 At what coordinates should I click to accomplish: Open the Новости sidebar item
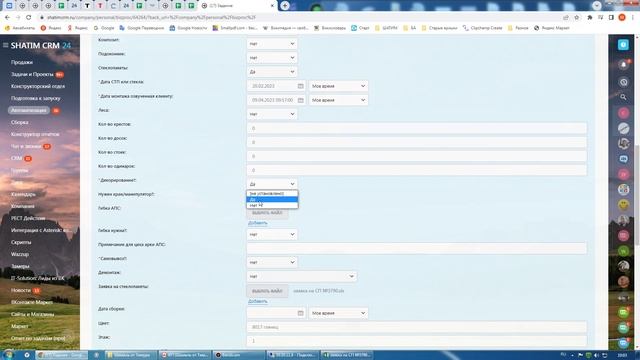[x=21, y=290]
